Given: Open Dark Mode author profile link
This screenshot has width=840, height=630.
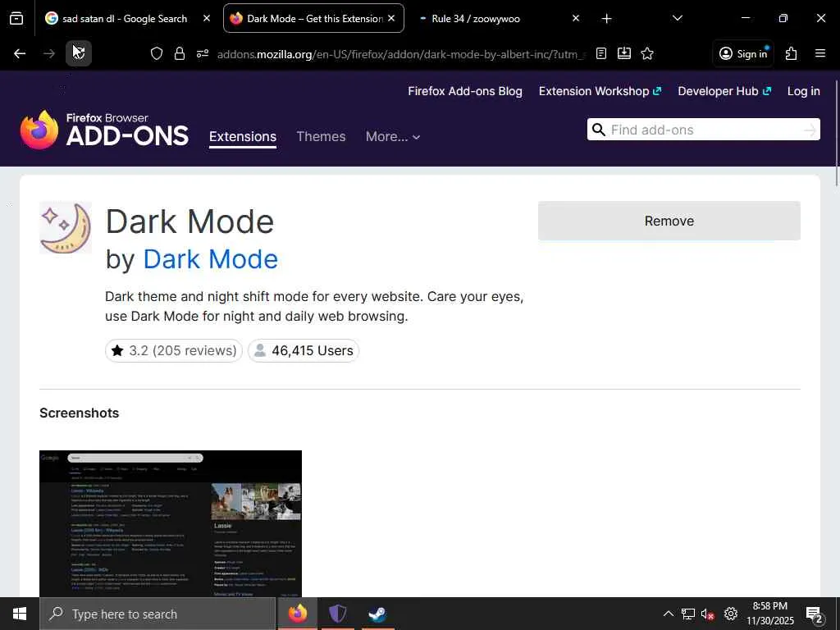Looking at the screenshot, I should pyautogui.click(x=211, y=259).
